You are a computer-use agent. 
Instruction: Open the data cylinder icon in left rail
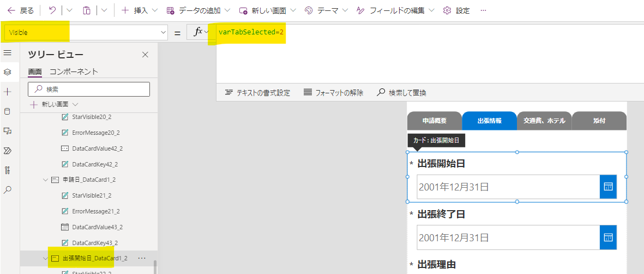(x=7, y=111)
